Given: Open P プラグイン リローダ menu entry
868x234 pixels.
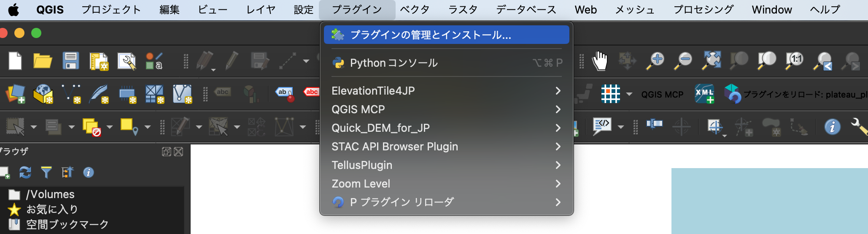Looking at the screenshot, I should point(446,202).
